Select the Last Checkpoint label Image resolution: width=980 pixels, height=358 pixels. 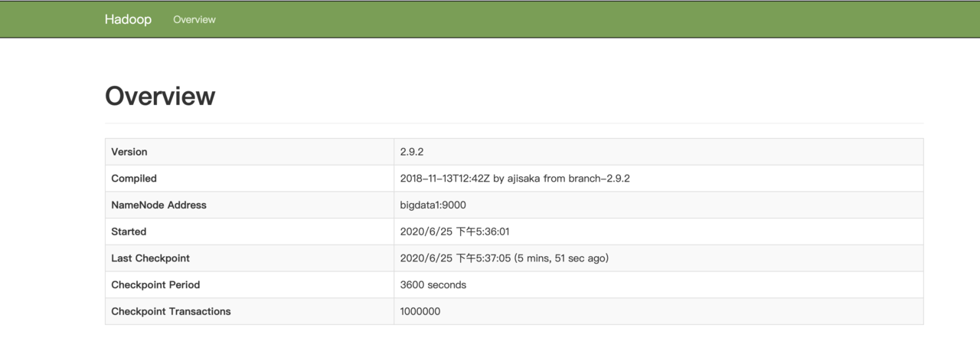[x=150, y=258]
